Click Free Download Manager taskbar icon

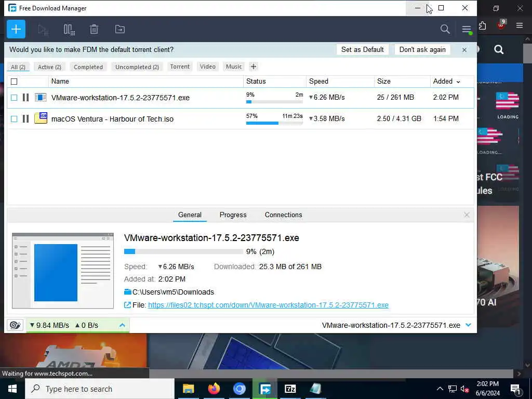(265, 389)
